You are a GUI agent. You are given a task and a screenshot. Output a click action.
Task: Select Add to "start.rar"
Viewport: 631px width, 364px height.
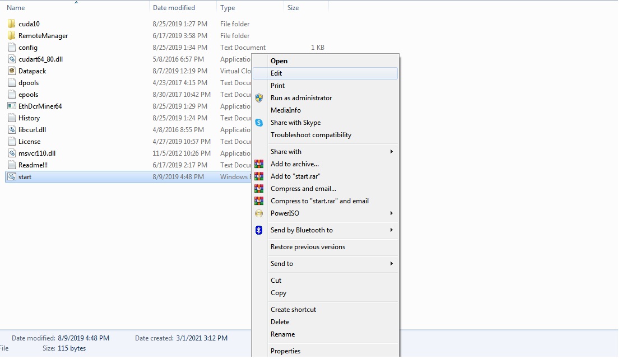325,176
